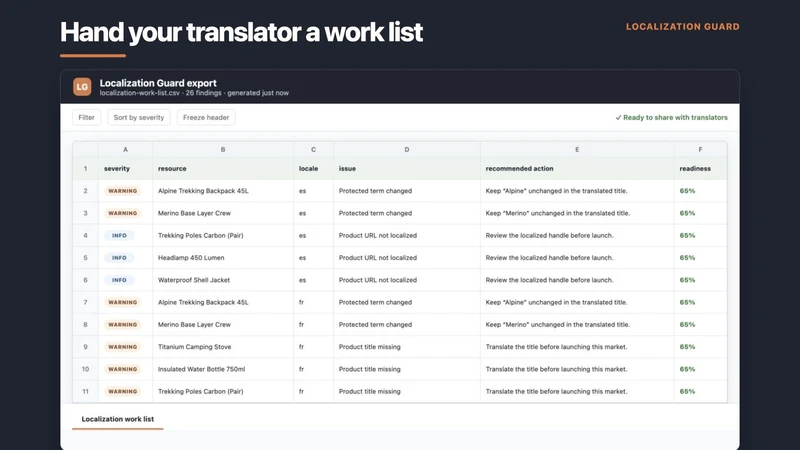Image resolution: width=800 pixels, height=450 pixels.
Task: Click Trekking Poles Carbon (Pair) in row 4
Action: [x=201, y=236]
